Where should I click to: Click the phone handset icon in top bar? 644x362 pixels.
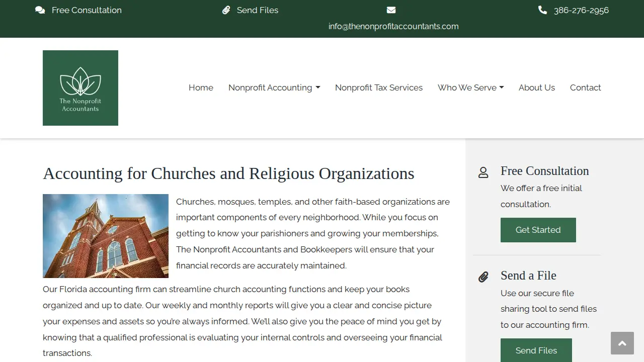[542, 10]
